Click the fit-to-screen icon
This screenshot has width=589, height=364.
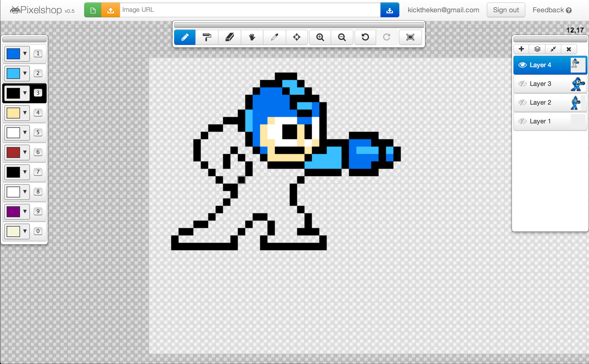[x=410, y=37]
